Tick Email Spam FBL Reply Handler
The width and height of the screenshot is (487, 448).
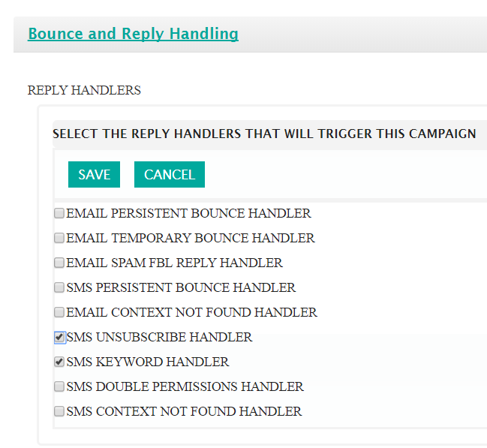[x=59, y=263]
